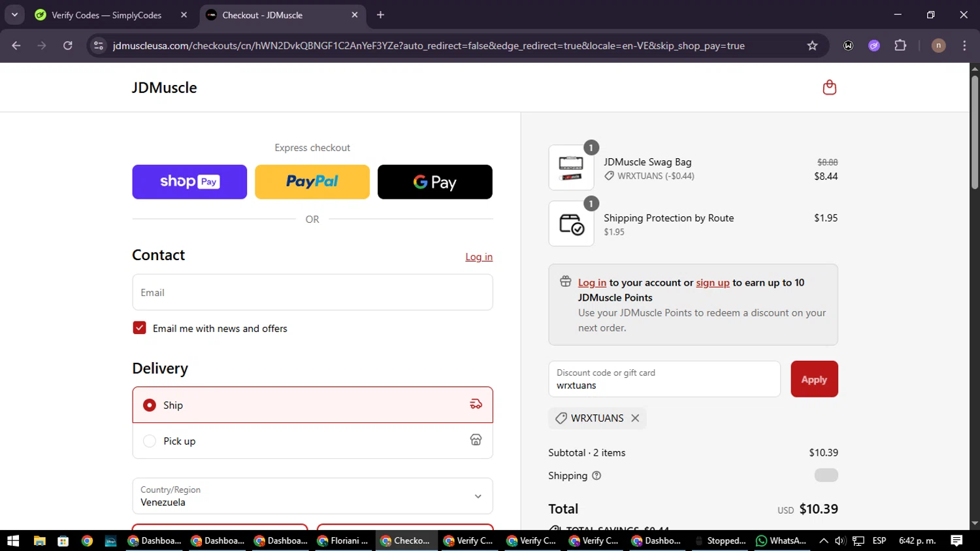Open a new browser tab
Image resolution: width=980 pixels, height=551 pixels.
[x=380, y=15]
